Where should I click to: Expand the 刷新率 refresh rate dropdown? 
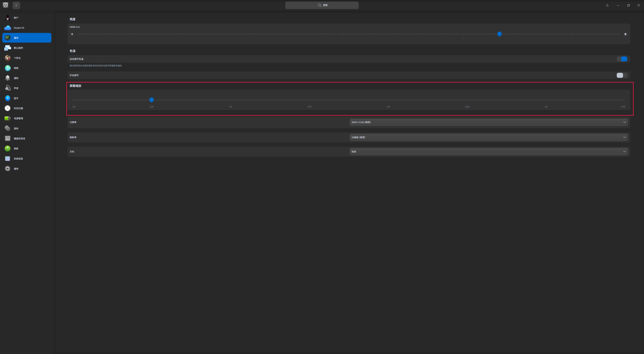coord(488,137)
